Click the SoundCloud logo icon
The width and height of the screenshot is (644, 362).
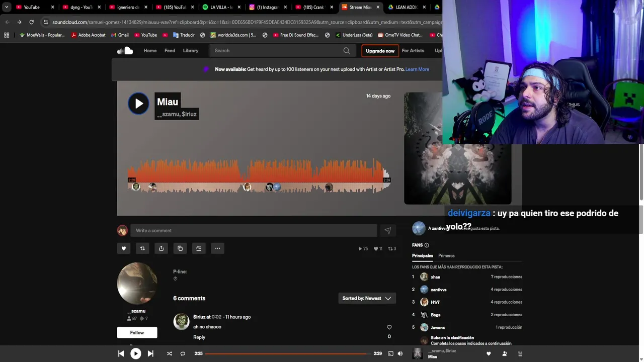(x=125, y=50)
